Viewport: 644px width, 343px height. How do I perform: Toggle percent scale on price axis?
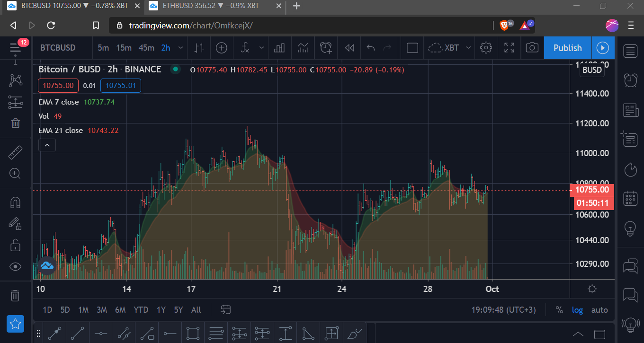pyautogui.click(x=559, y=310)
